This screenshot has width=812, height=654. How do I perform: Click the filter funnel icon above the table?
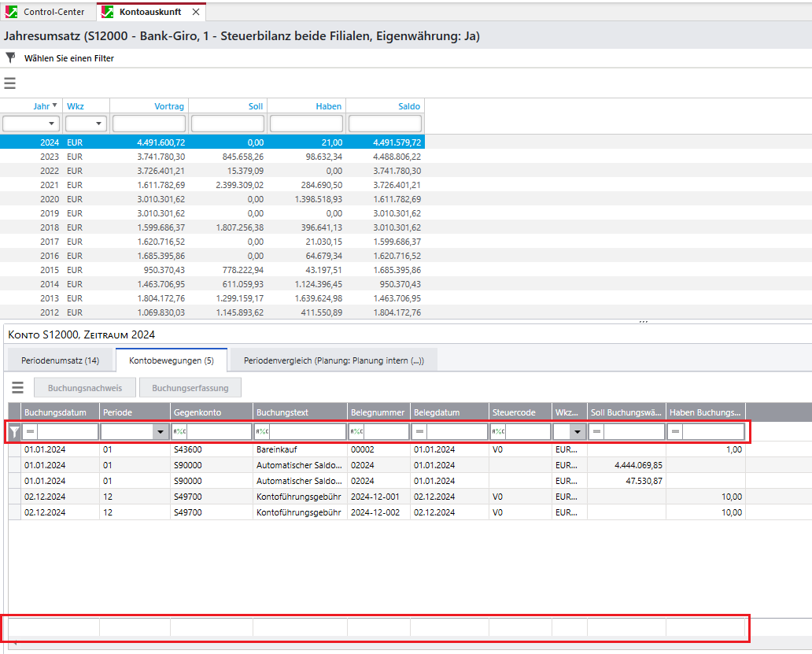pyautogui.click(x=10, y=57)
